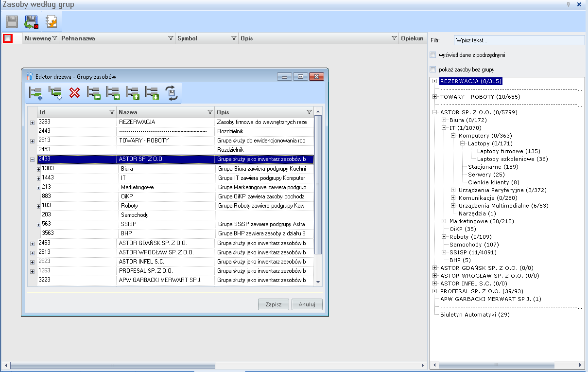588x372 pixels.
Task: Click the save and close icon
Action: pyautogui.click(x=32, y=21)
